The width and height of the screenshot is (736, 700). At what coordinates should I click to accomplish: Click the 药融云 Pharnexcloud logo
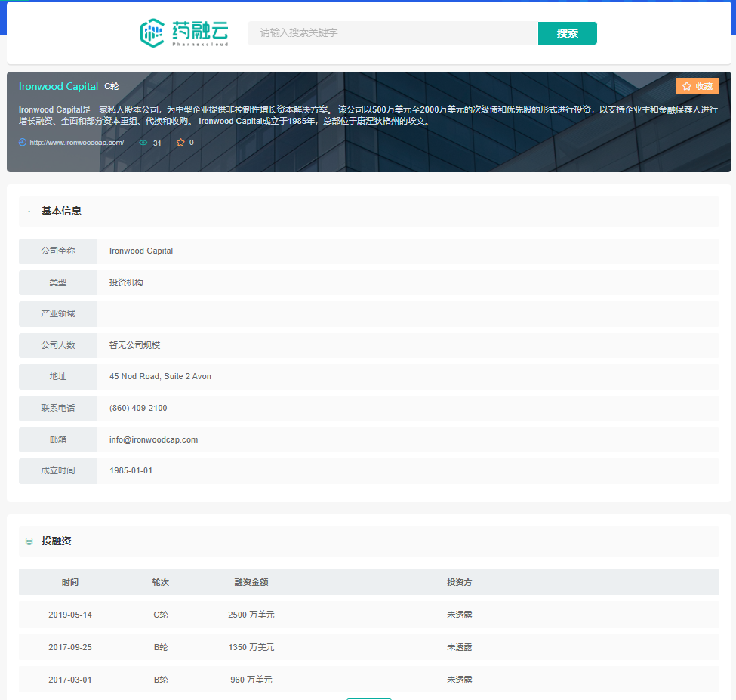(183, 32)
